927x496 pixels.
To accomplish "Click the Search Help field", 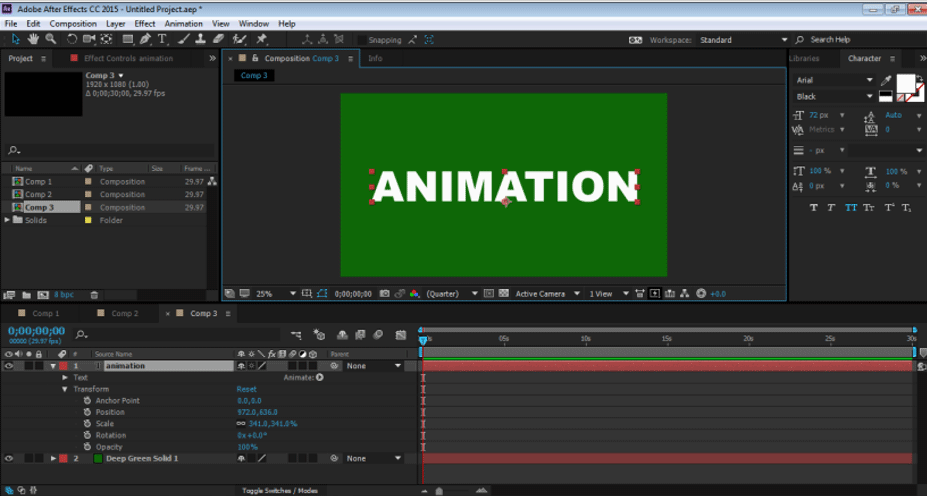I will 858,40.
